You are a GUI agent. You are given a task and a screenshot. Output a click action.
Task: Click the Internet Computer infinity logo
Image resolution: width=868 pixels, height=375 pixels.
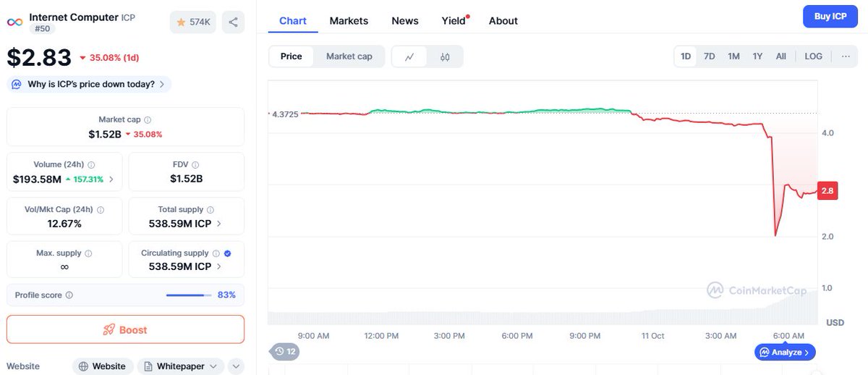[x=14, y=22]
